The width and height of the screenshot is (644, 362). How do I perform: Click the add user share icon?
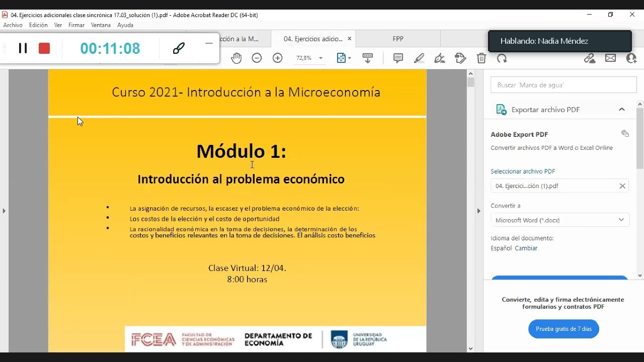(631, 58)
